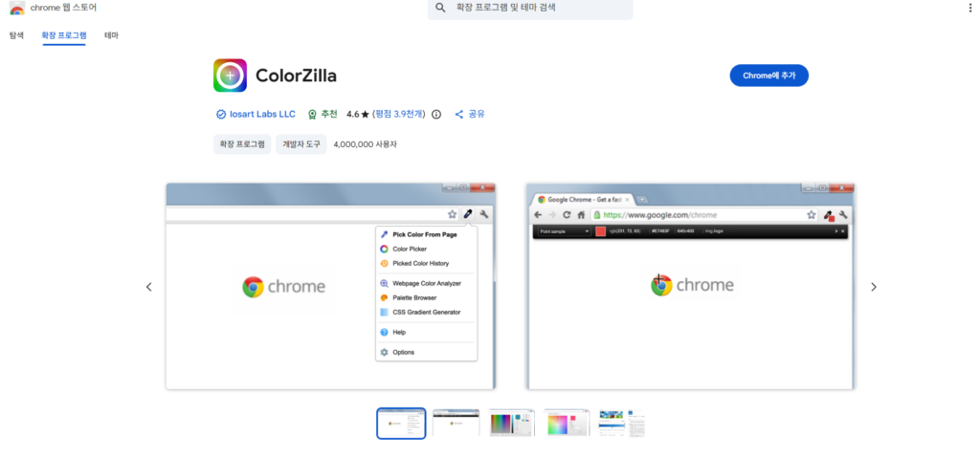Go to previous screenshot with left arrow

[148, 287]
